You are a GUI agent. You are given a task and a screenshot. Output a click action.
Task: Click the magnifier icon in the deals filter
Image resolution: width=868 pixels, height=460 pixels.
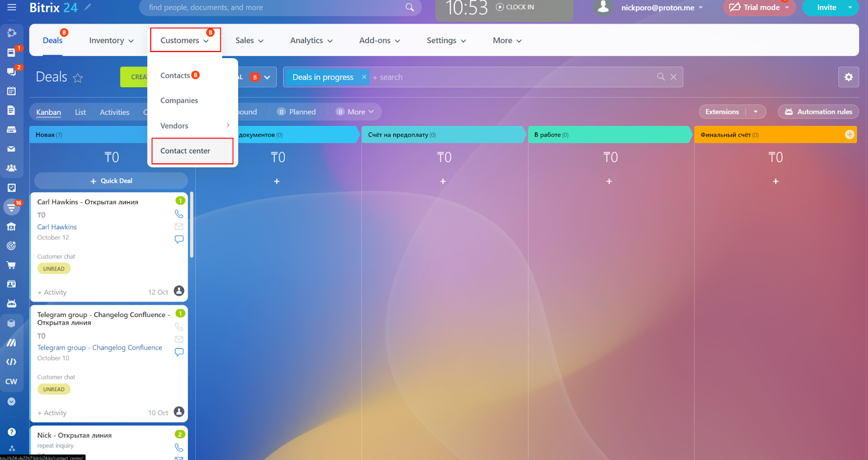click(661, 77)
